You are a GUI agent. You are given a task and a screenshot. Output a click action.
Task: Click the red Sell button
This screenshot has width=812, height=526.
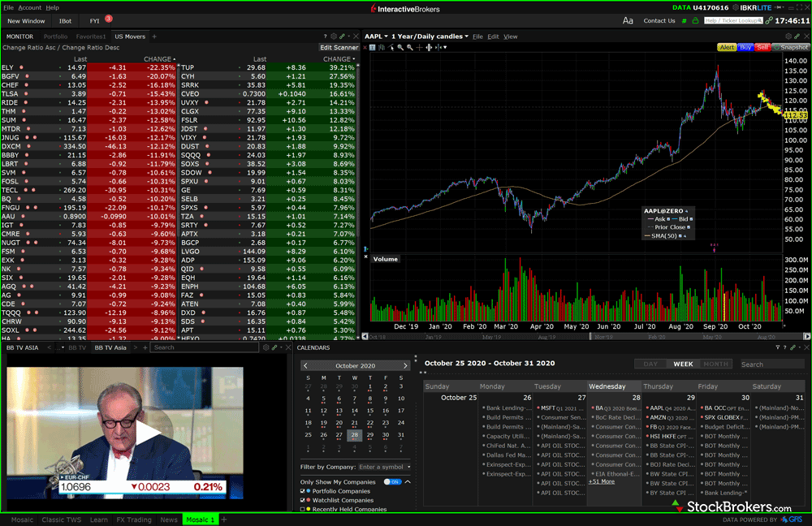click(x=762, y=47)
